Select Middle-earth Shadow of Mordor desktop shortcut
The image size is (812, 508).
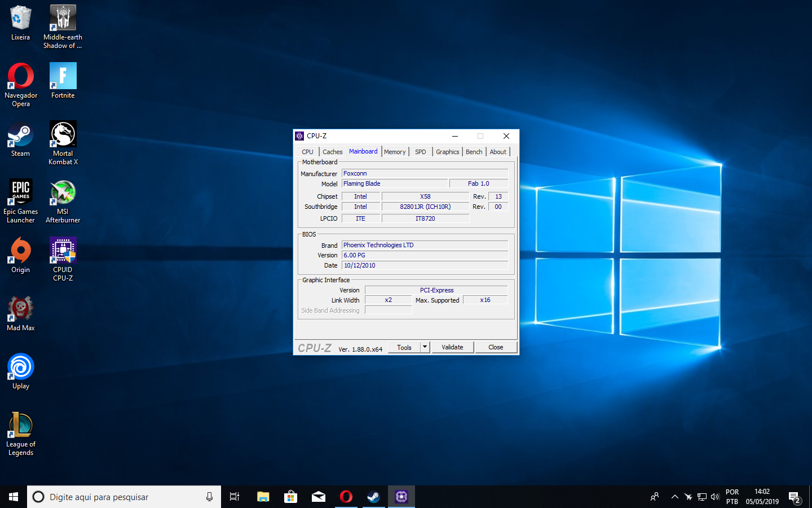[x=63, y=27]
